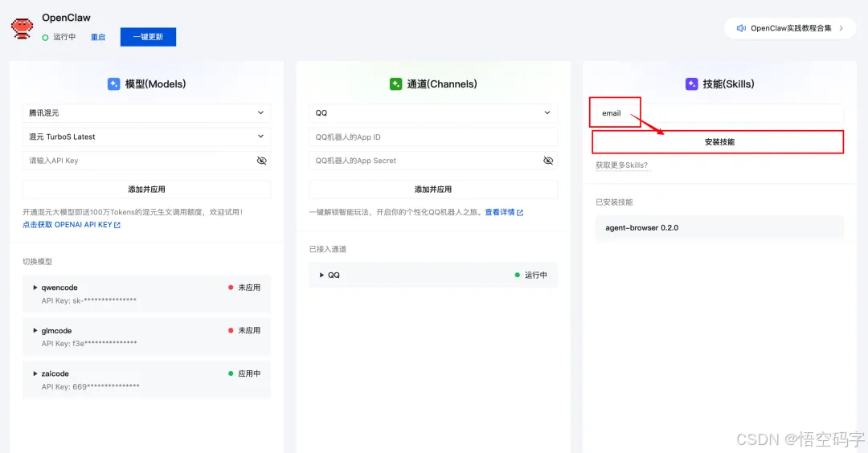Click the green running status circle

(x=45, y=37)
